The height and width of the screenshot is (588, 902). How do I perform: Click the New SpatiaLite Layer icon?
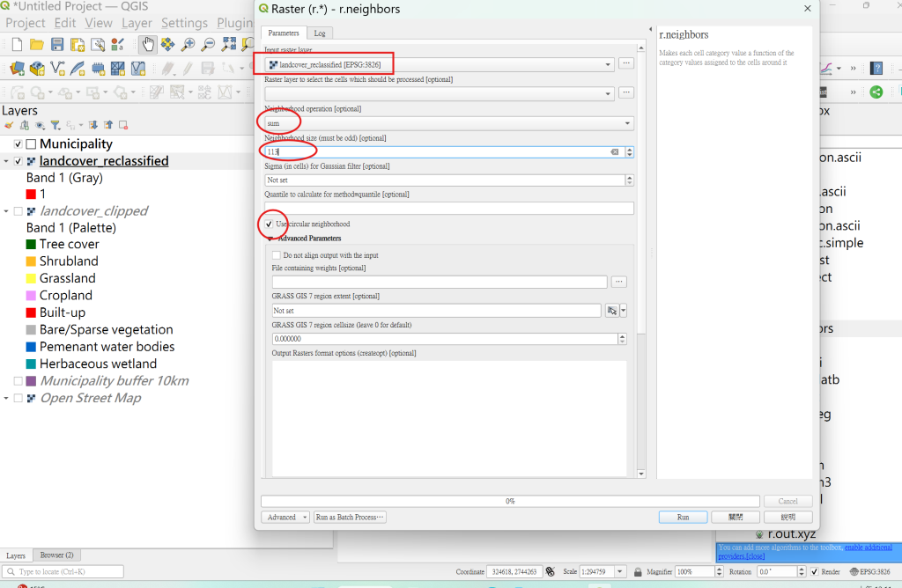[78, 69]
